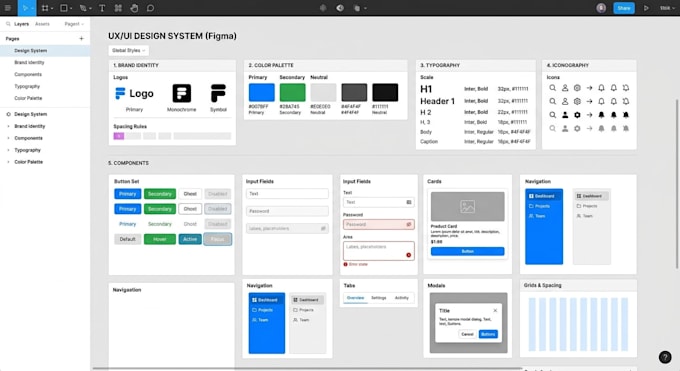Screen dimensions: 680x371
Task: Click the Area field with Labels placeholder
Action: pos(379,251)
